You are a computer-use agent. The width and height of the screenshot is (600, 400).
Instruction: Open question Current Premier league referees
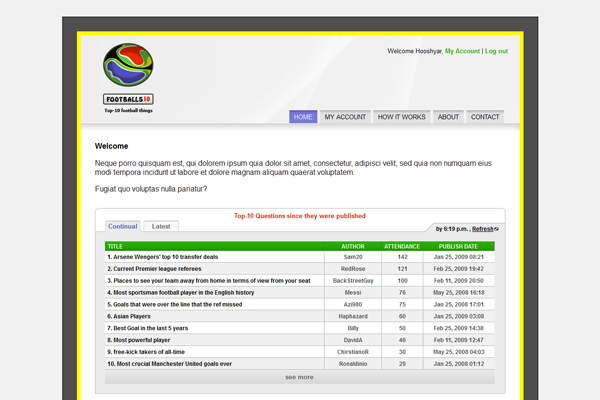coord(154,269)
